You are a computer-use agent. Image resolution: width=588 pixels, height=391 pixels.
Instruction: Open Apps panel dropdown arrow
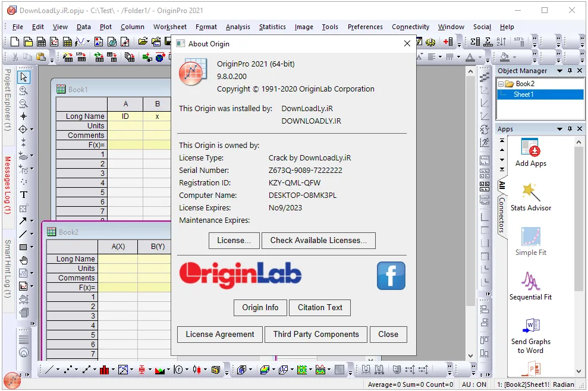(x=559, y=128)
